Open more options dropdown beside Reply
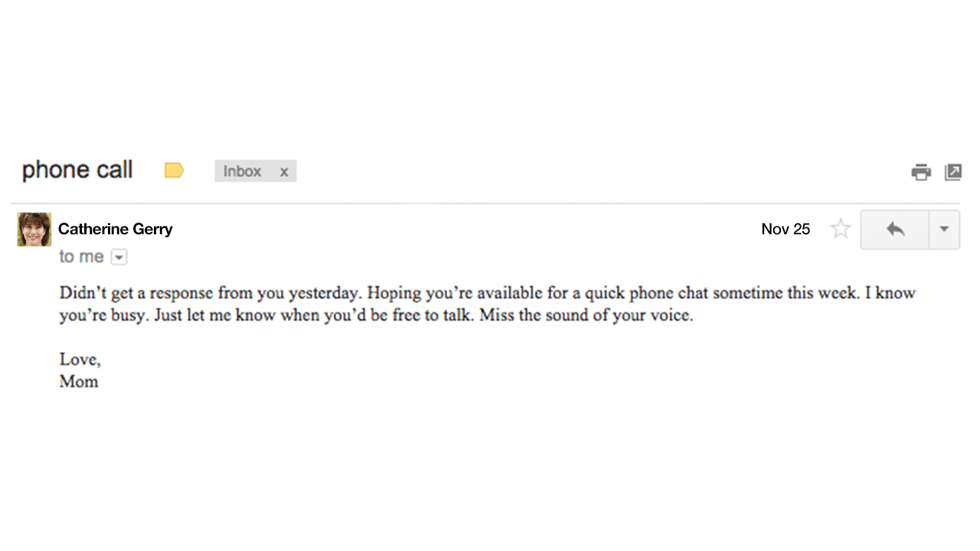This screenshot has height=551, width=980. point(944,229)
